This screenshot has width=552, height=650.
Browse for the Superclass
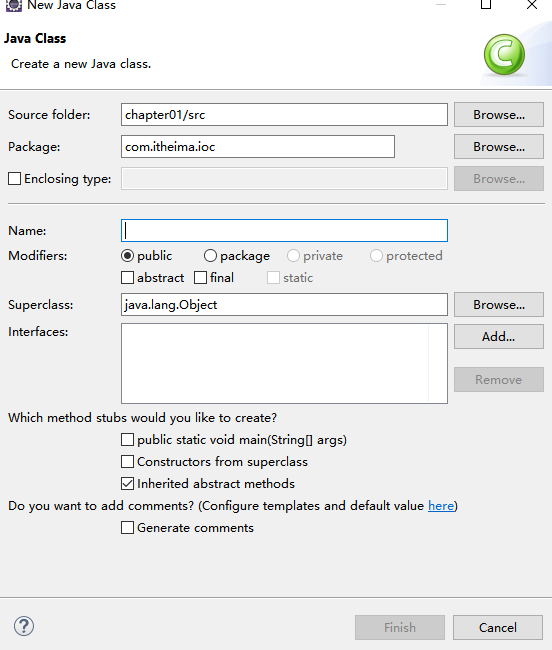point(499,304)
